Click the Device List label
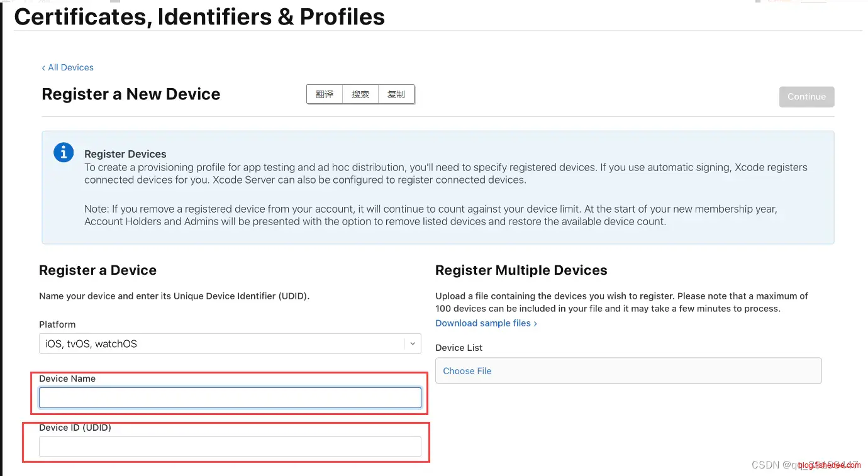Viewport: 868px width, 476px height. coord(459,348)
